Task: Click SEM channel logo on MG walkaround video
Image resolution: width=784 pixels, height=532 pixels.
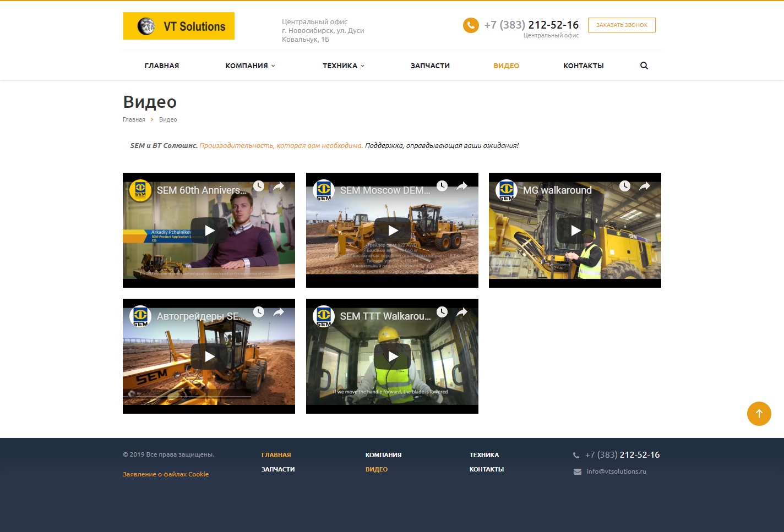Action: (507, 190)
